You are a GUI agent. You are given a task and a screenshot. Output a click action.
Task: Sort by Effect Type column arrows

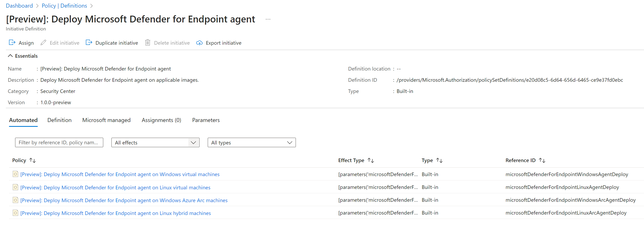pos(371,160)
